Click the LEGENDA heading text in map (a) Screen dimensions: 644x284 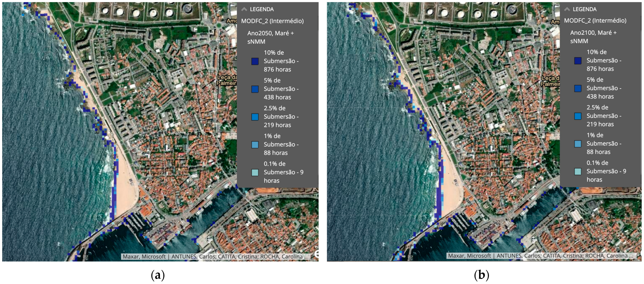262,9
